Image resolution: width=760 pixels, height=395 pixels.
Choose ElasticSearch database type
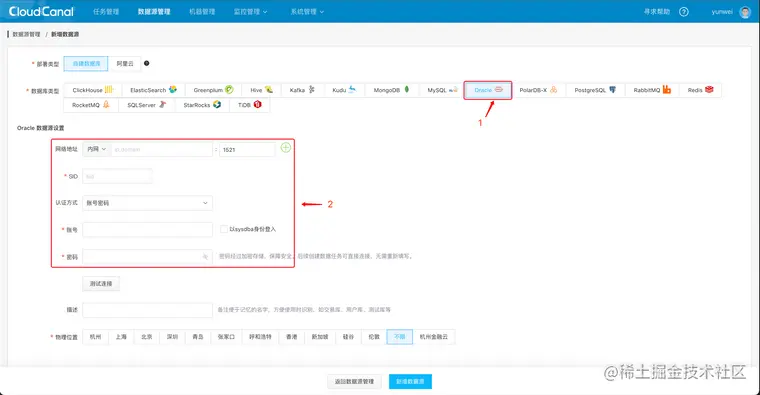(x=153, y=90)
